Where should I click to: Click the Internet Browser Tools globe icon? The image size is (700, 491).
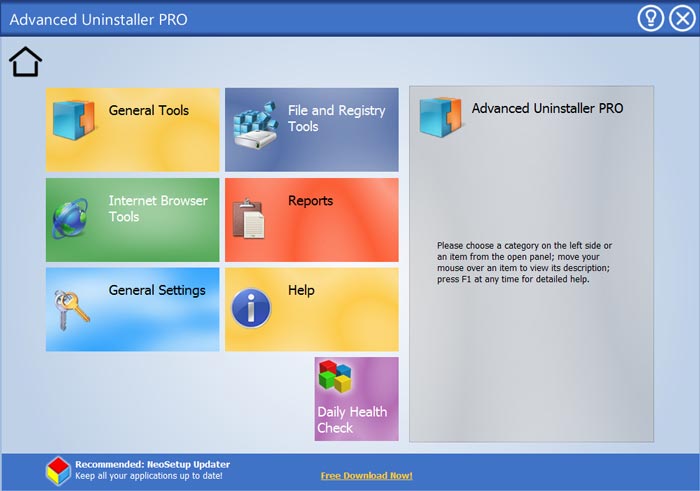pos(70,218)
